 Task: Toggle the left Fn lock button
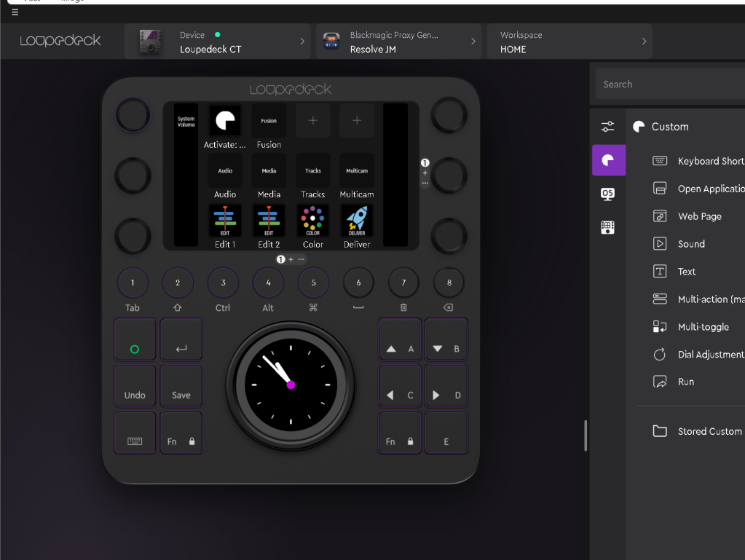click(x=181, y=433)
